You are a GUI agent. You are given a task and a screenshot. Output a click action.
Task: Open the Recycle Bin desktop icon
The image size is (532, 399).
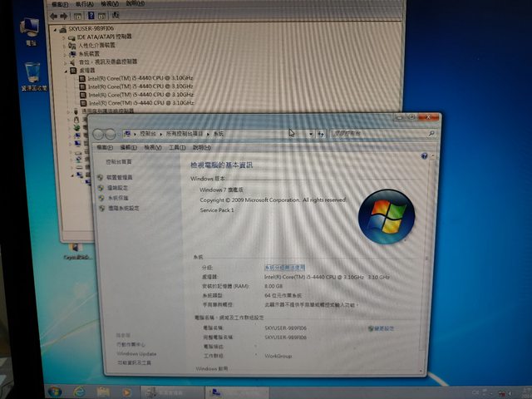coord(34,75)
